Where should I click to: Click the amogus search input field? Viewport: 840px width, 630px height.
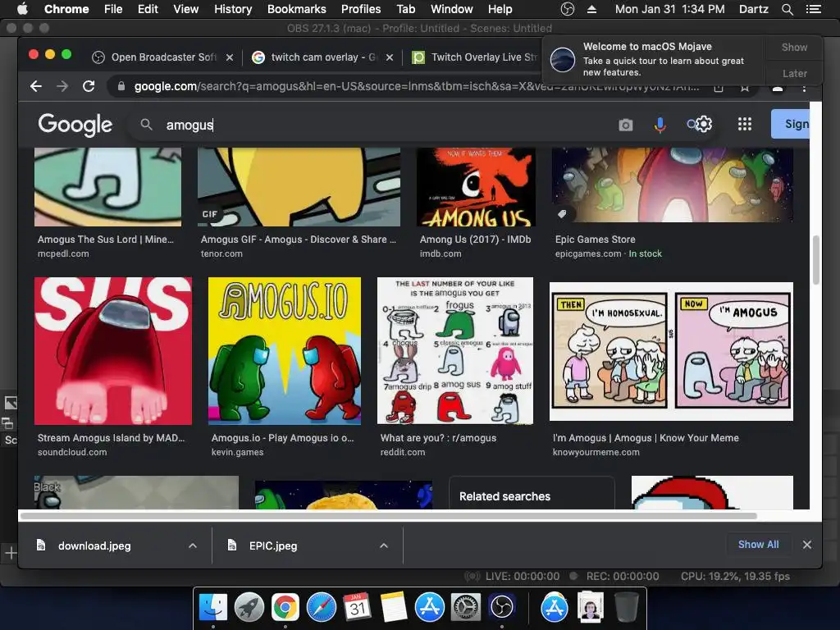tap(386, 125)
